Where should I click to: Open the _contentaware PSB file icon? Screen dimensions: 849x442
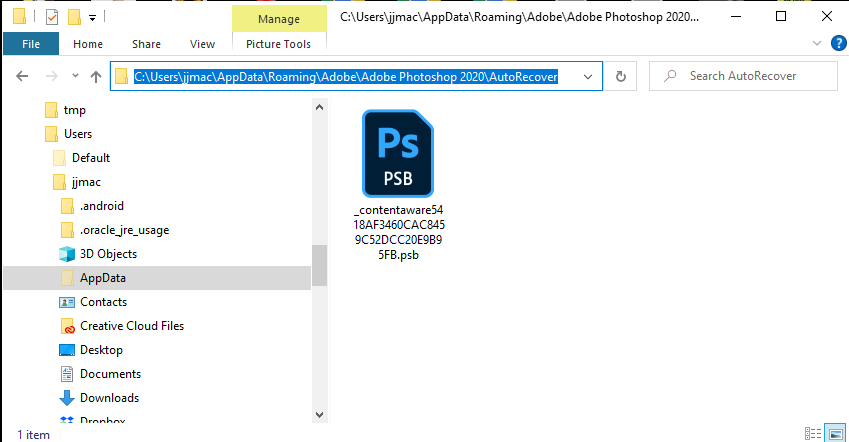tap(397, 153)
